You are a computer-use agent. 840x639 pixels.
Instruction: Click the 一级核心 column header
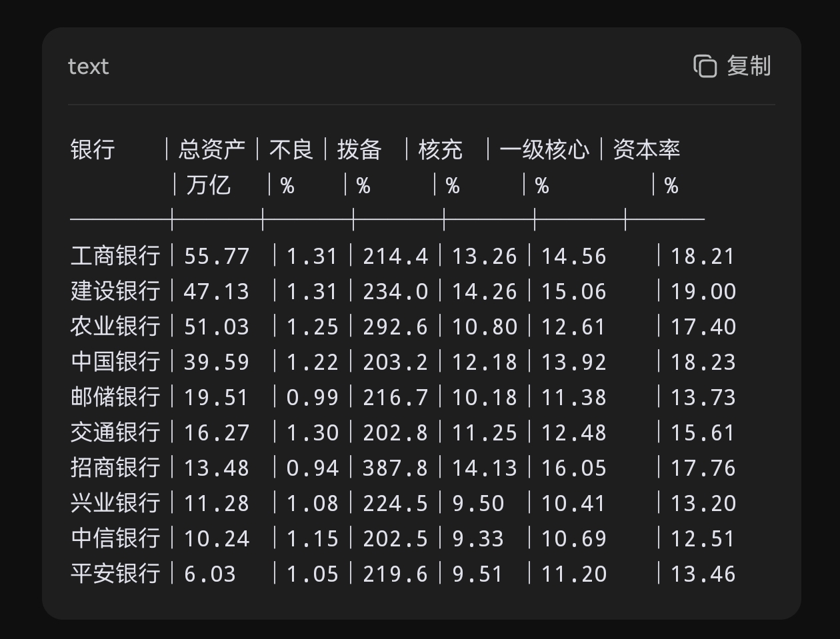(x=545, y=149)
